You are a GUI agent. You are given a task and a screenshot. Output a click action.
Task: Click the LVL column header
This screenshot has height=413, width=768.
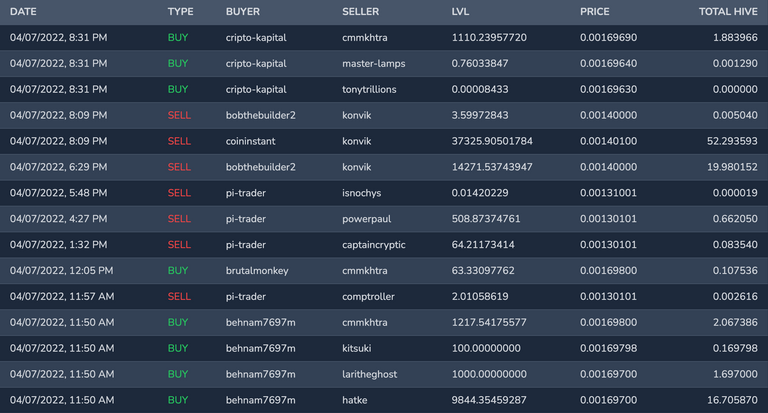click(460, 12)
